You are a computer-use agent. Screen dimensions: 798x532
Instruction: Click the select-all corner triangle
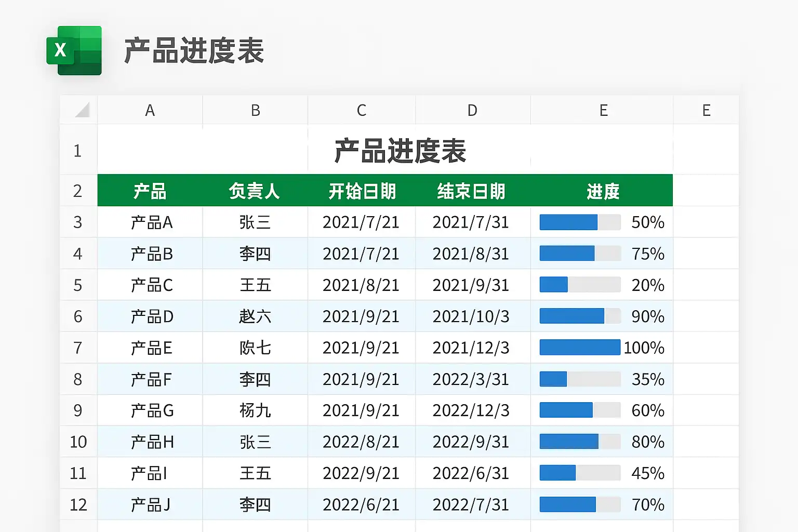(x=82, y=110)
